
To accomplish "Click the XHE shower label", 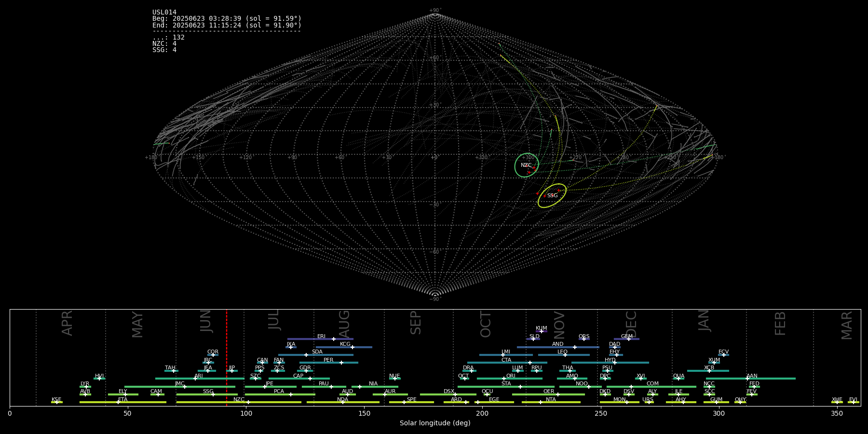I will click(837, 400).
